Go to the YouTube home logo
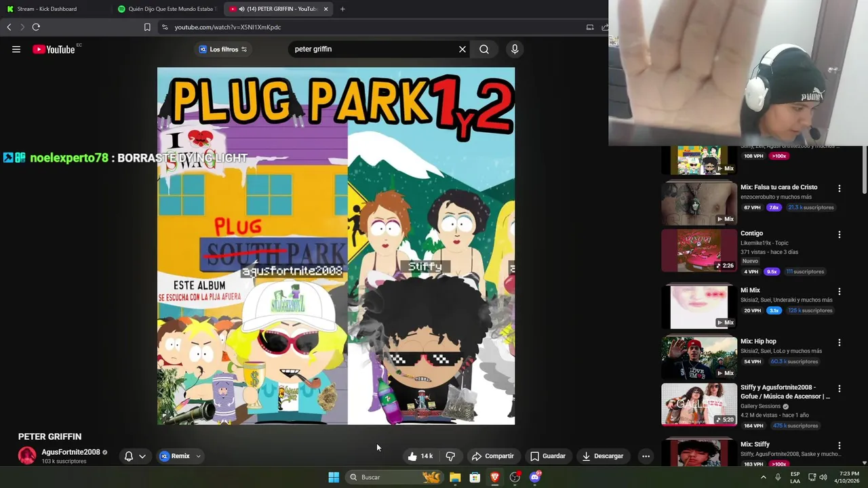868x488 pixels. tap(54, 49)
